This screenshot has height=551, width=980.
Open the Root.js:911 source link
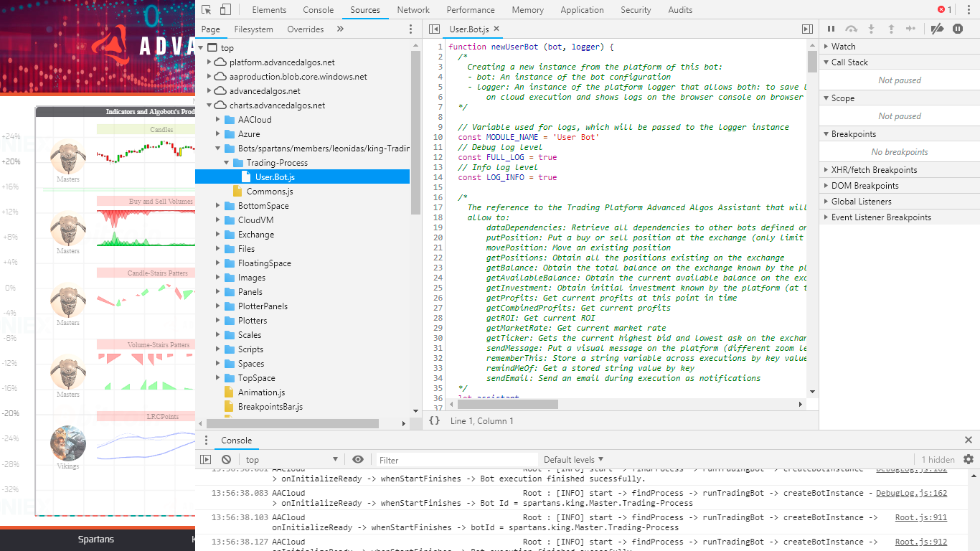(x=920, y=517)
